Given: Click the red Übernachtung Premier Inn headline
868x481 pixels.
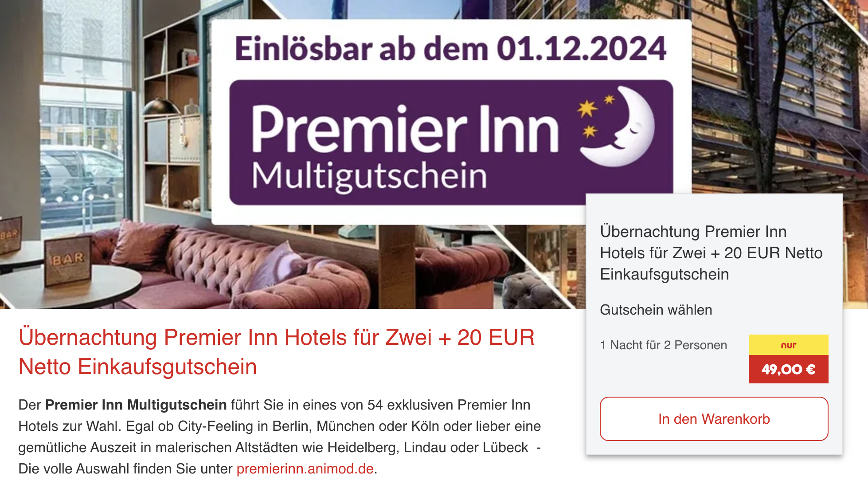Looking at the screenshot, I should click(277, 352).
